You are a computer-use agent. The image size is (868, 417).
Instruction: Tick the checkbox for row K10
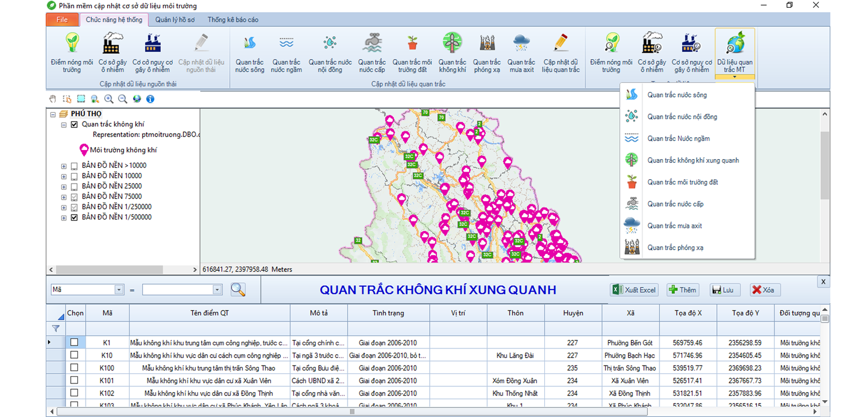(x=74, y=355)
